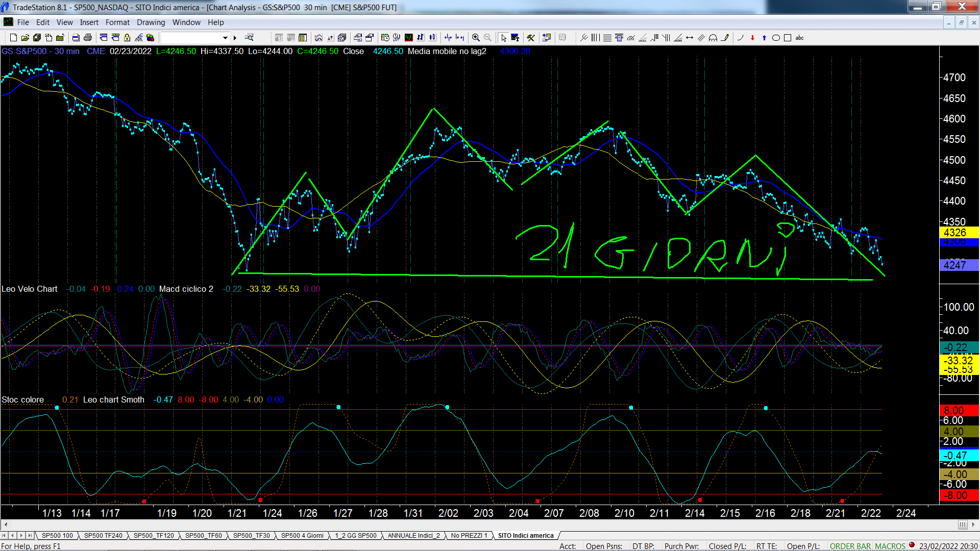Open the hammer tools icon
The image size is (980, 551).
pos(531,37)
